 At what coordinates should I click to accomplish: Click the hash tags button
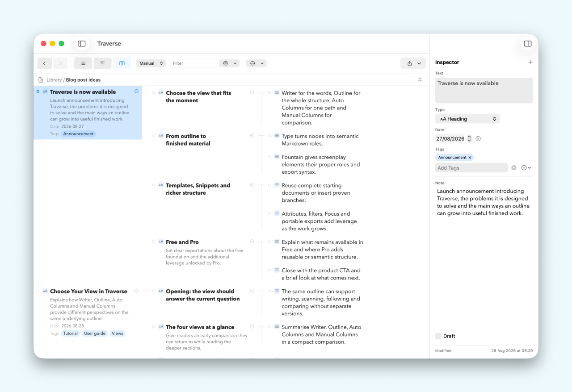[420, 80]
